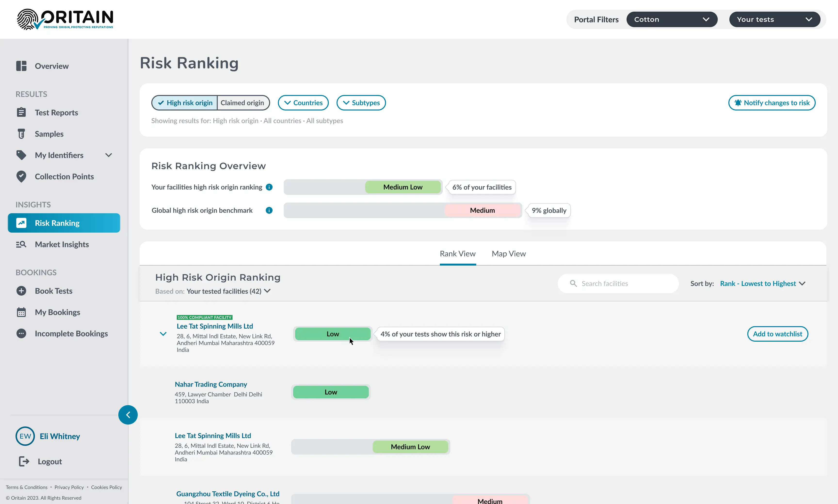Click the My Bookings calendar icon
This screenshot has height=504, width=838.
(21, 312)
